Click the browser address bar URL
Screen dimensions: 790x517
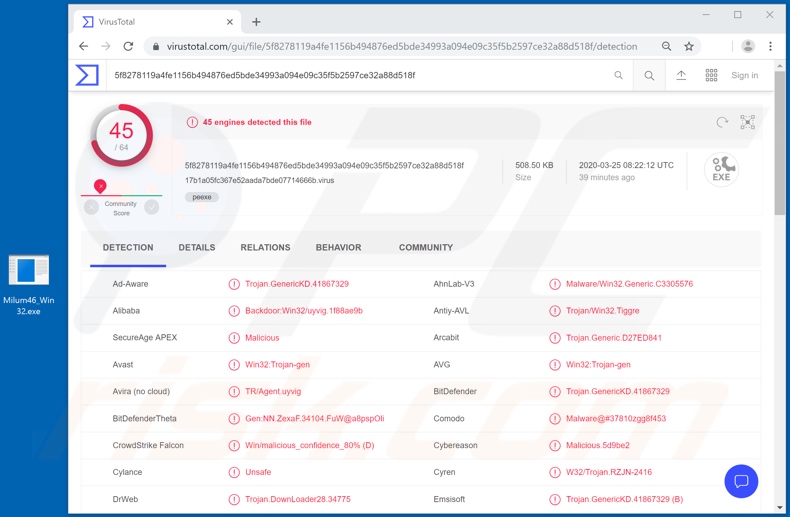click(x=402, y=46)
